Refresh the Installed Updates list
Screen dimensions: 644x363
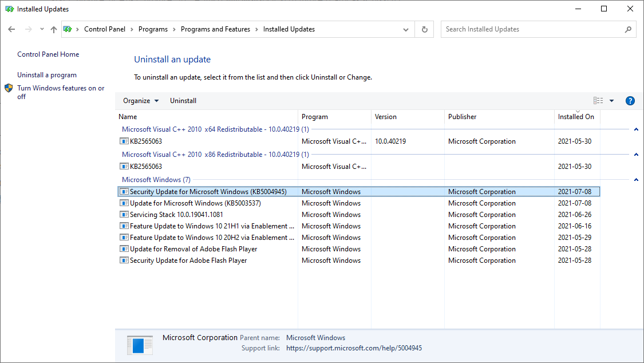tap(425, 30)
